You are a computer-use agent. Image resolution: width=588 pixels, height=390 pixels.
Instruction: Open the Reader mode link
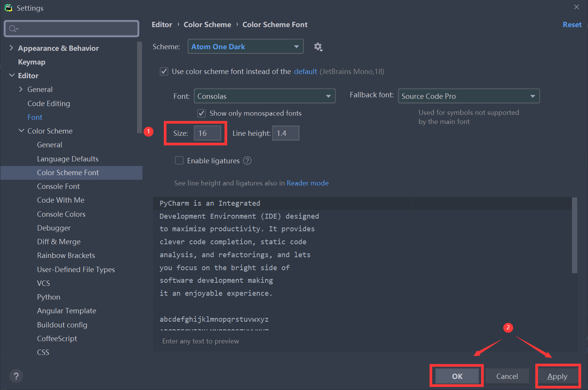point(308,183)
